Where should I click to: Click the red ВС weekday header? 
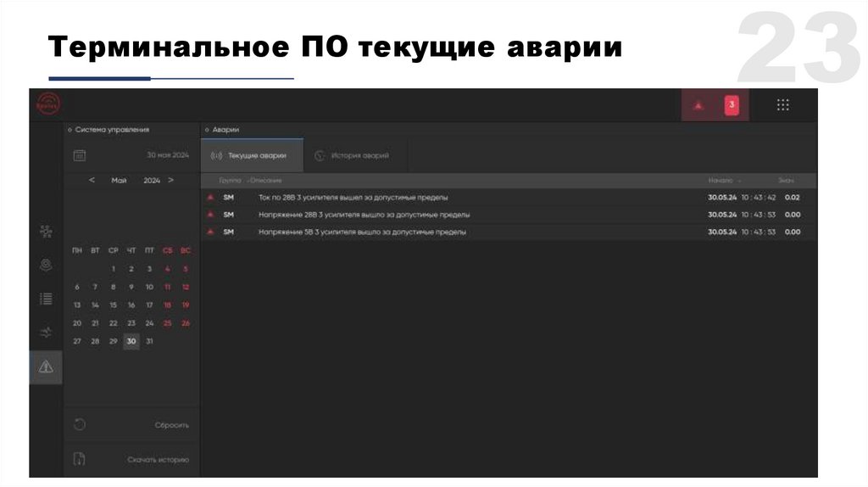point(186,250)
